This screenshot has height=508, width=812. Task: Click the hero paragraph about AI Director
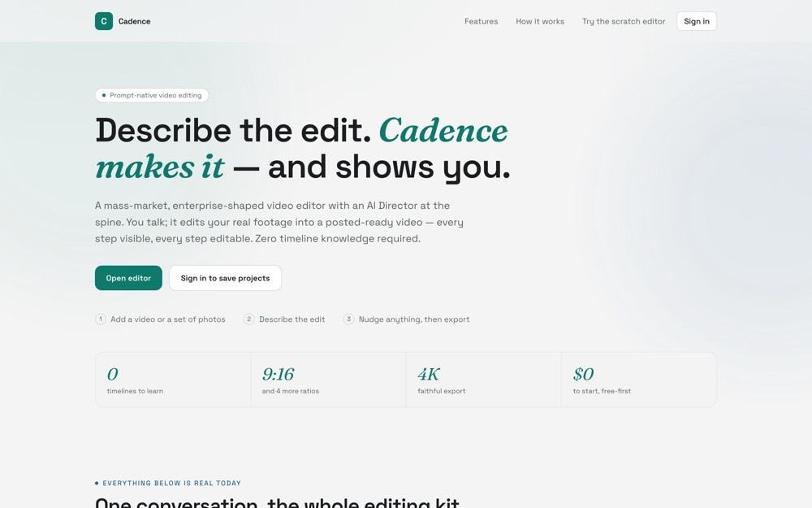coord(279,222)
